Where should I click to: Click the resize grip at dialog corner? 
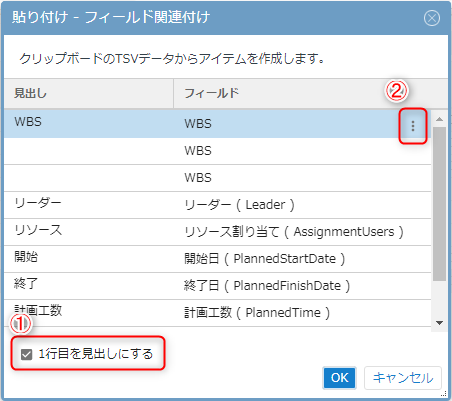click(444, 393)
